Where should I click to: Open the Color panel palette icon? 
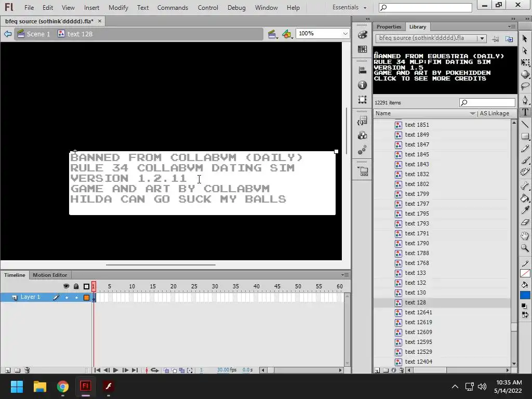click(x=362, y=35)
